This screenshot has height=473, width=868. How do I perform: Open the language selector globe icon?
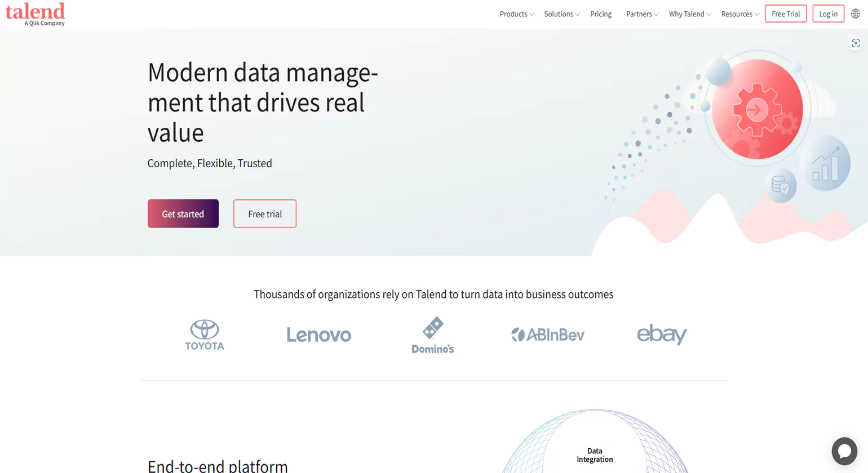pos(856,14)
